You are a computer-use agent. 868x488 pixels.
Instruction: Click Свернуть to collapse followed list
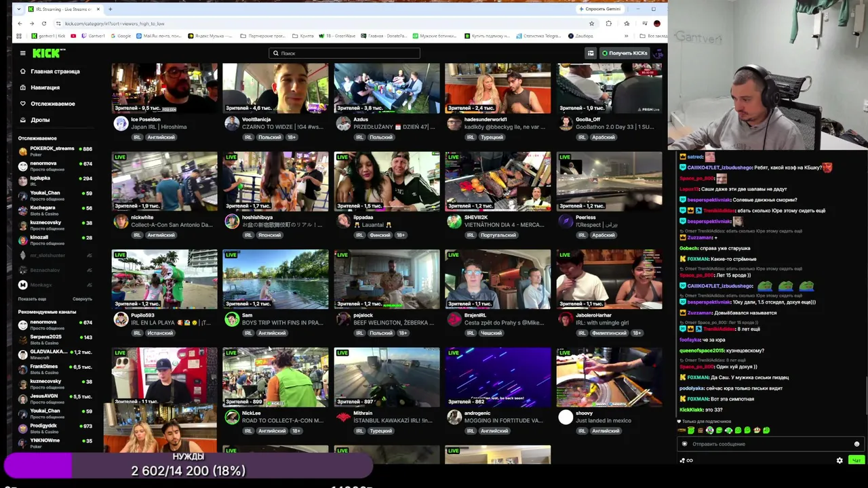82,299
